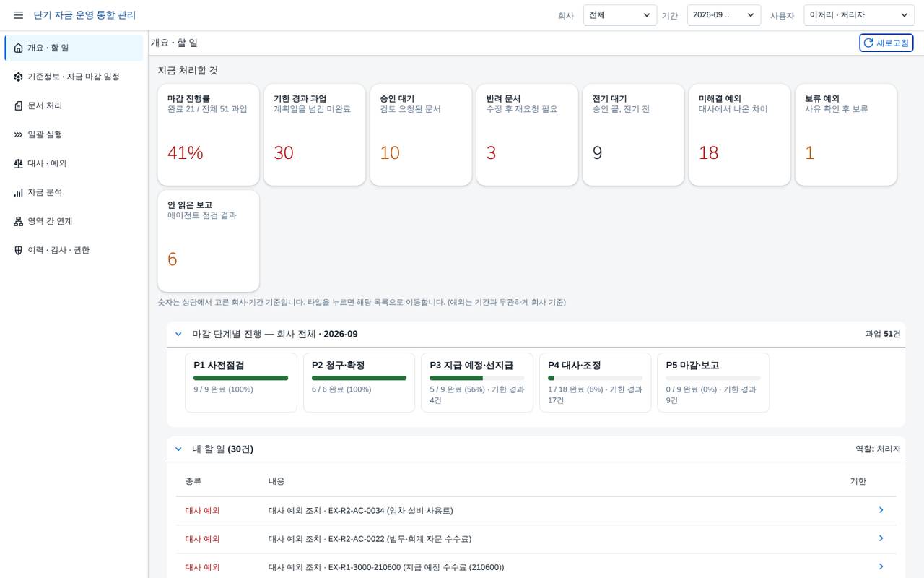Click the 종류 column header
924x578 pixels.
(193, 481)
